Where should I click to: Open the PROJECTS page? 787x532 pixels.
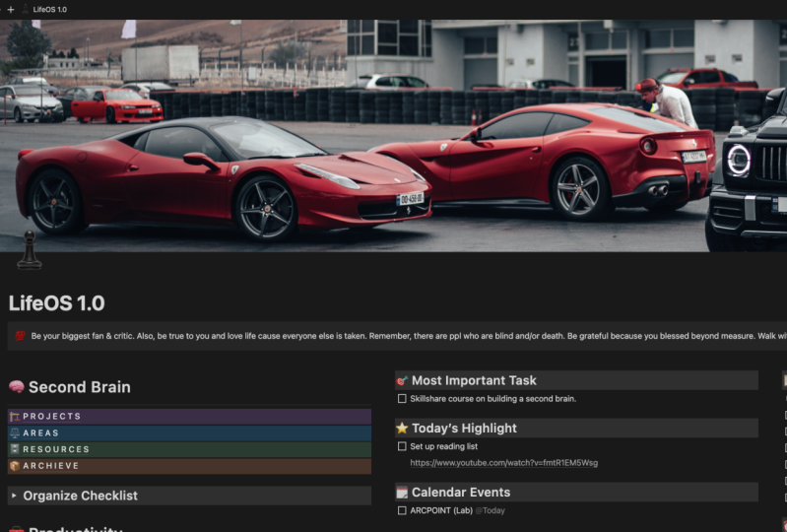point(190,416)
